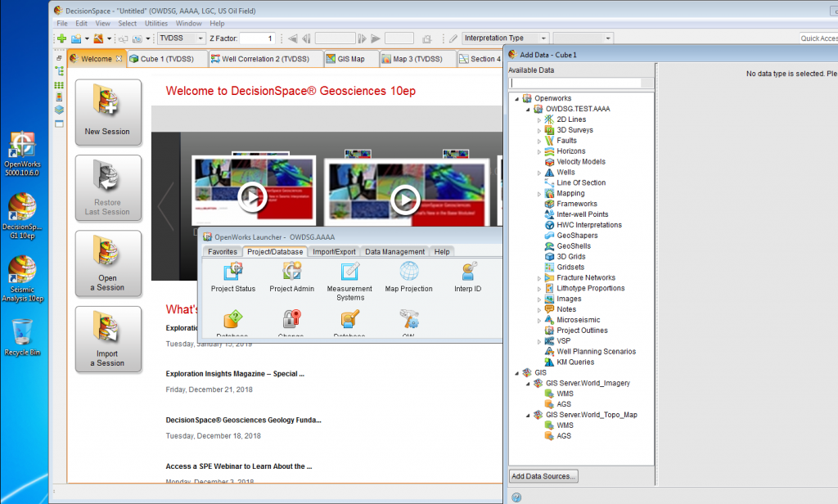838x504 pixels.
Task: Click help icon in Add Data dialog
Action: click(516, 497)
